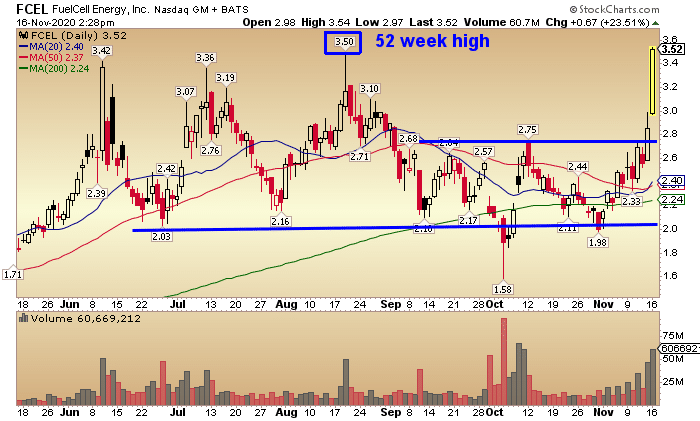This screenshot has height=421, width=700.
Task: Click Aug on the price chart date axis
Action: coord(286,304)
